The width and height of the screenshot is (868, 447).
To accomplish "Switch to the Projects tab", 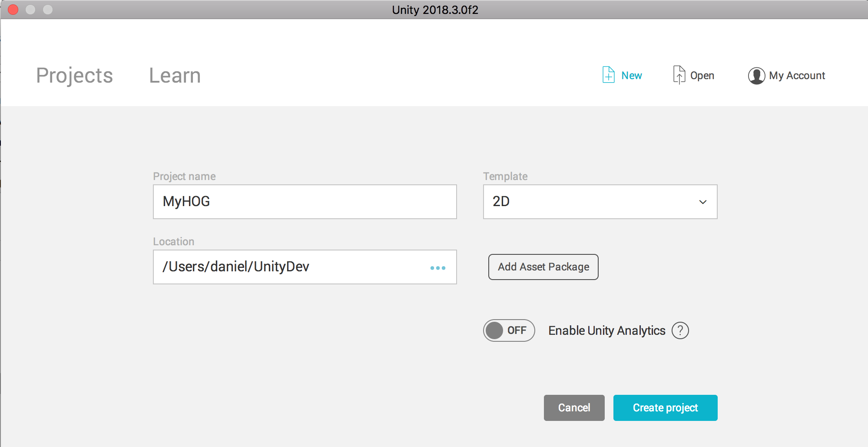I will [x=74, y=76].
